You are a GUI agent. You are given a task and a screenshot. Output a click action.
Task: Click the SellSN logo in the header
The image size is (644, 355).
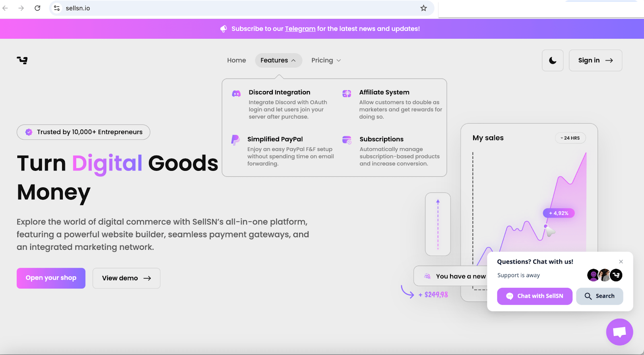click(x=22, y=60)
